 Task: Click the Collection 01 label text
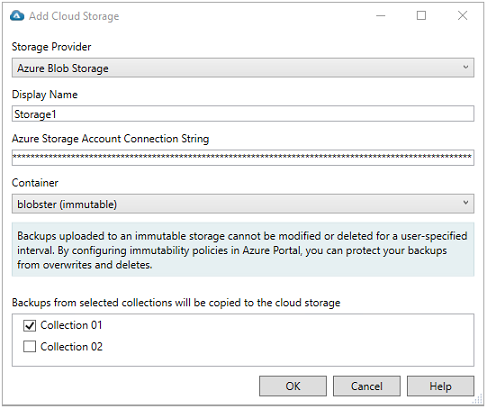71,325
